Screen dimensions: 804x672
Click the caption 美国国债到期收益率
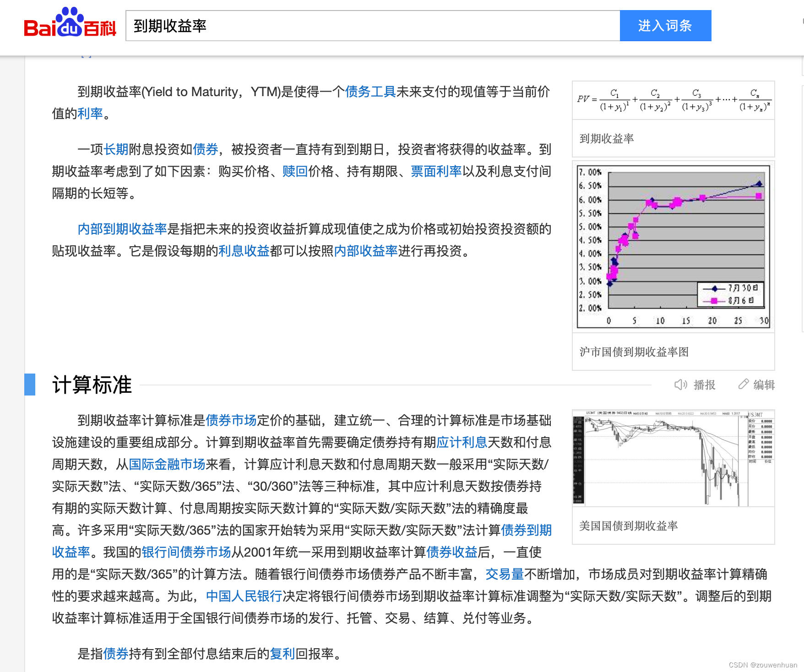tap(629, 526)
